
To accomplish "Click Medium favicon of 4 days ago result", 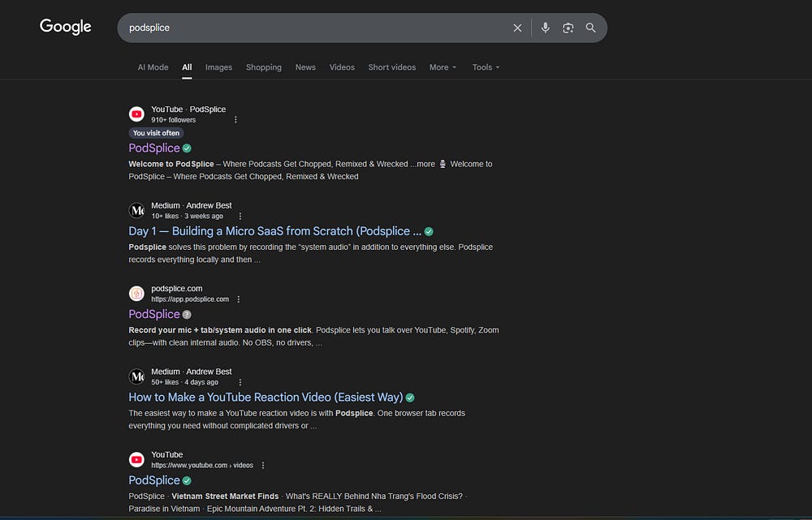I will (x=136, y=376).
